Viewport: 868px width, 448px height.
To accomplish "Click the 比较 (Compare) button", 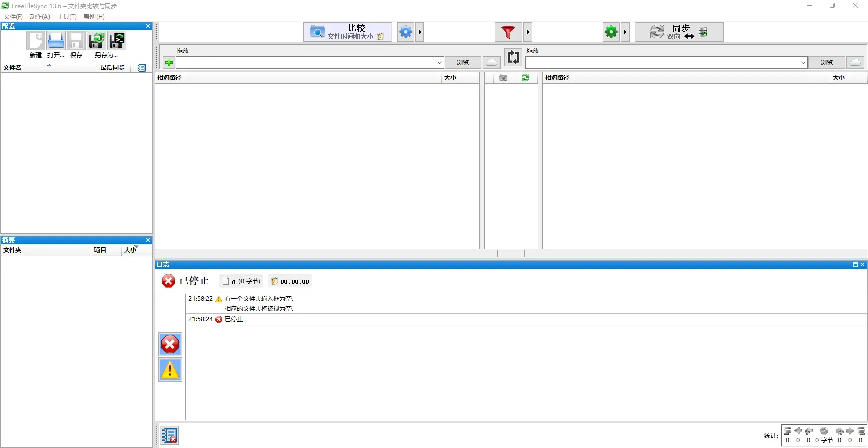I will pyautogui.click(x=347, y=32).
